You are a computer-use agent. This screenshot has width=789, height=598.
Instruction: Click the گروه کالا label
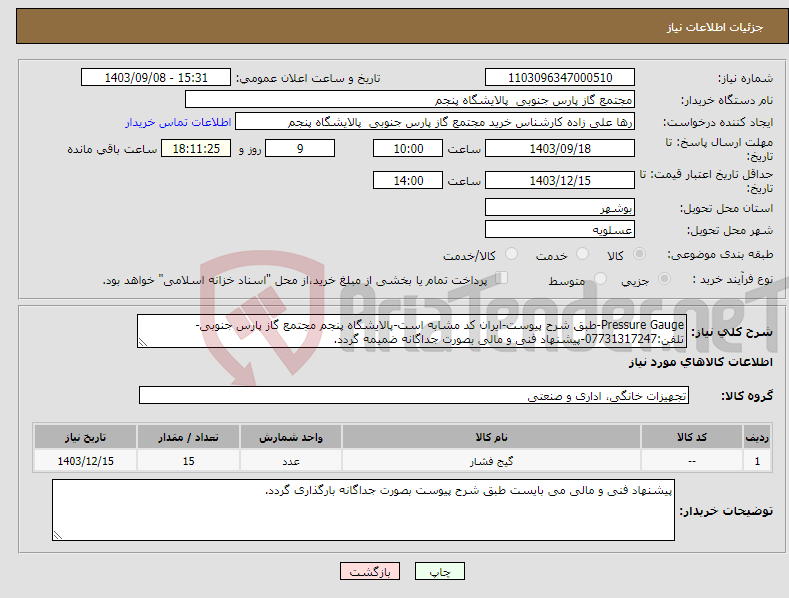[x=747, y=396]
